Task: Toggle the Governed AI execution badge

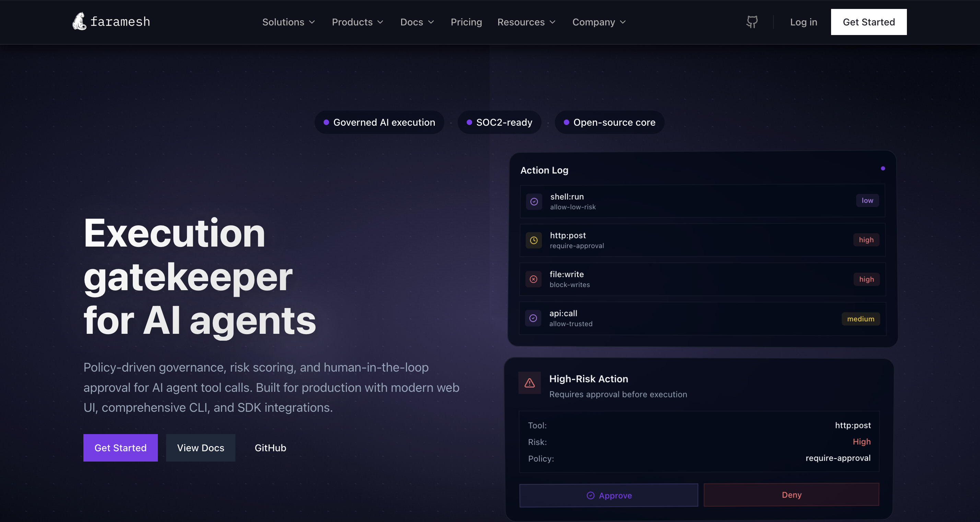Action: (379, 122)
